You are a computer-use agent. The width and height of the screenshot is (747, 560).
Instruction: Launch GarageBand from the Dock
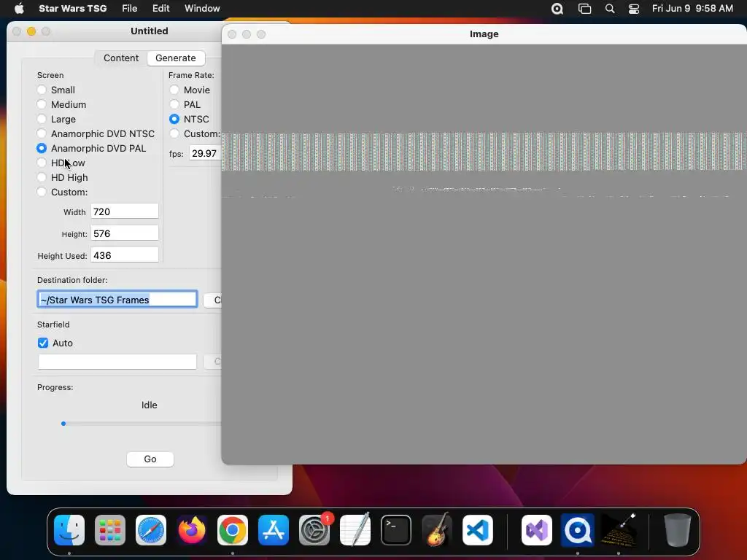click(437, 530)
